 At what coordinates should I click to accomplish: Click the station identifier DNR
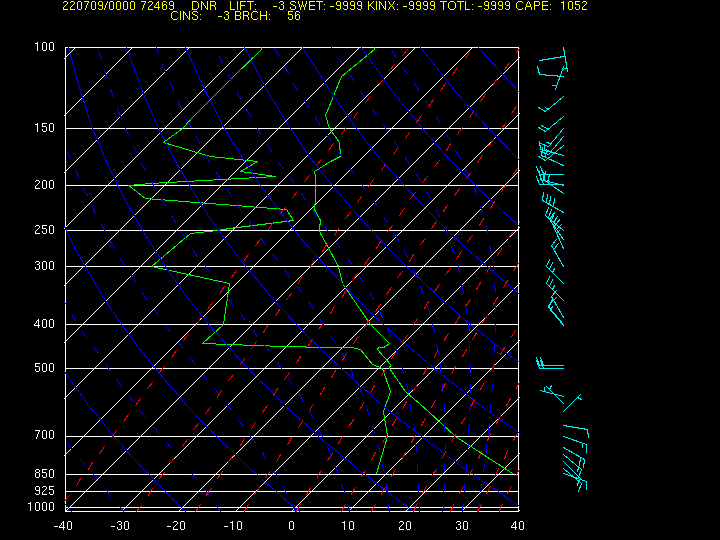pyautogui.click(x=204, y=6)
